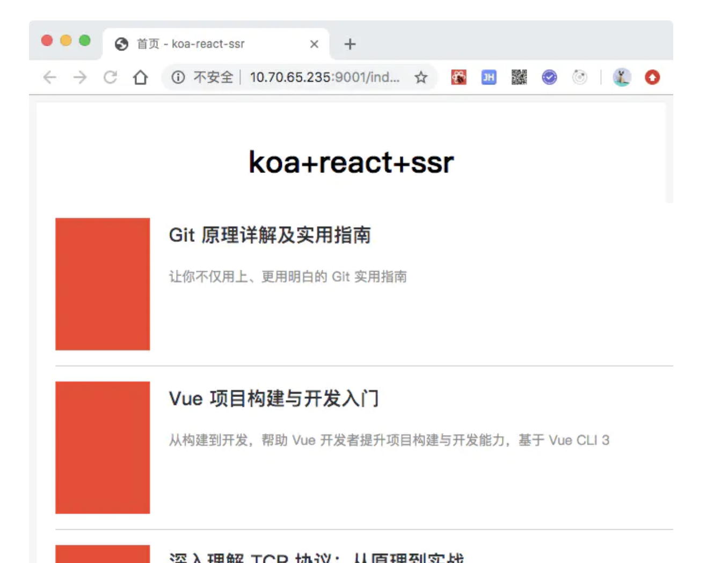Bookmark this page with the star icon

pos(421,77)
